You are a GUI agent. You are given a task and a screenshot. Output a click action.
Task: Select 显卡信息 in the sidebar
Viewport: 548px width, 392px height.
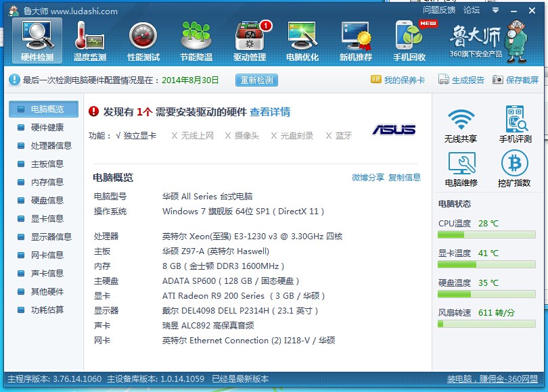click(44, 218)
